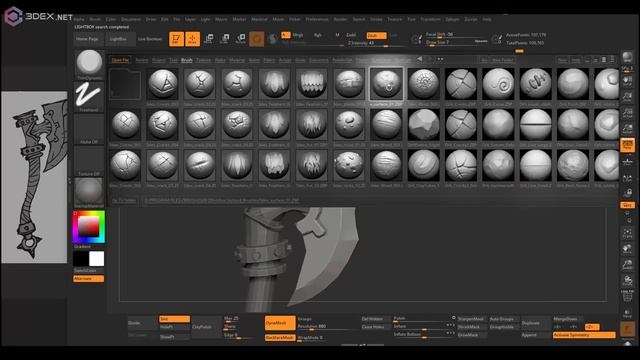The height and width of the screenshot is (360, 640).
Task: Open the Document menu
Action: click(131, 19)
